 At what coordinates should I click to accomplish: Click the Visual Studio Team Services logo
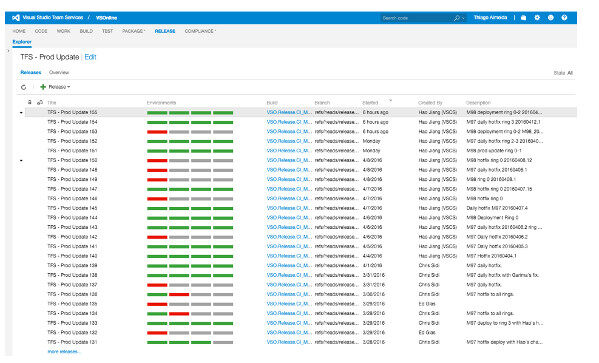tap(16, 18)
